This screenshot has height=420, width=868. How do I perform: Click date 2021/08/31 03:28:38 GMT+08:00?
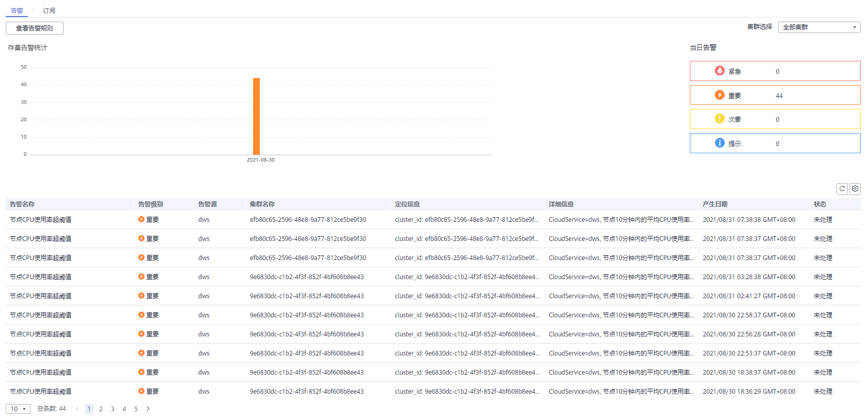[749, 277]
